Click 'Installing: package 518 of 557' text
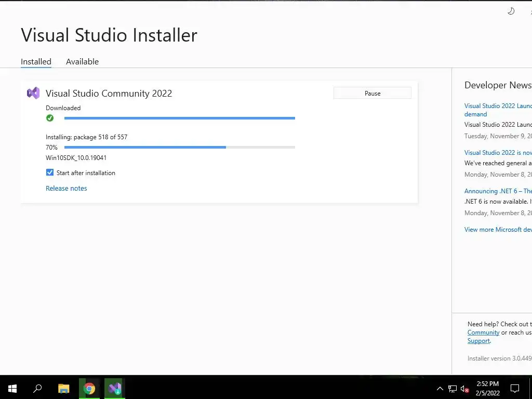The image size is (532, 399). (87, 137)
